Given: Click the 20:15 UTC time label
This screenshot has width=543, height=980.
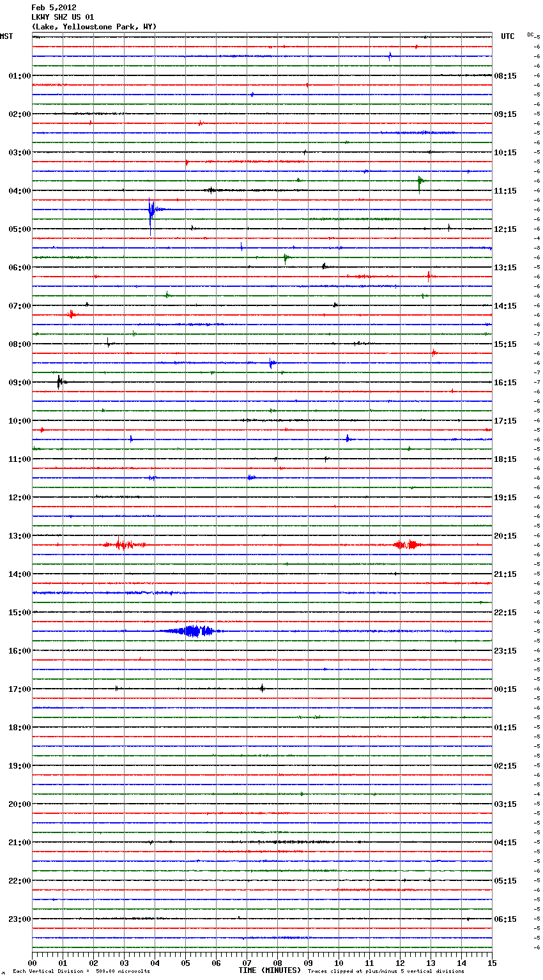Looking at the screenshot, I should [x=505, y=536].
